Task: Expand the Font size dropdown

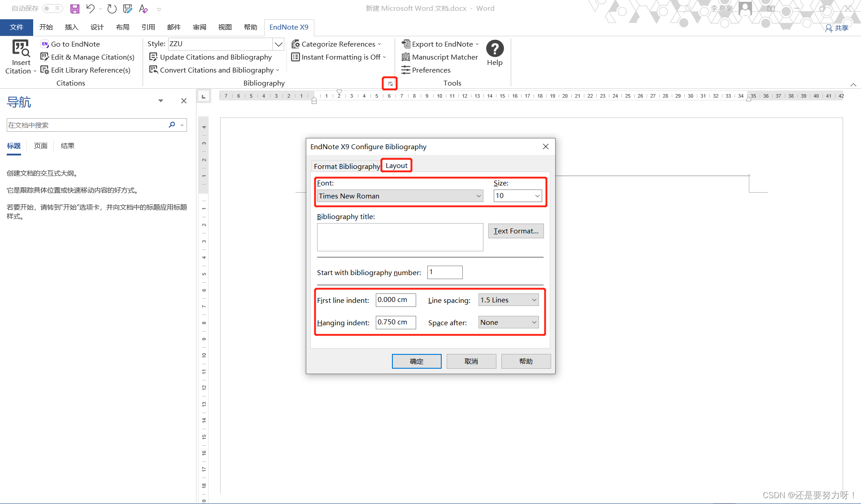Action: [537, 196]
